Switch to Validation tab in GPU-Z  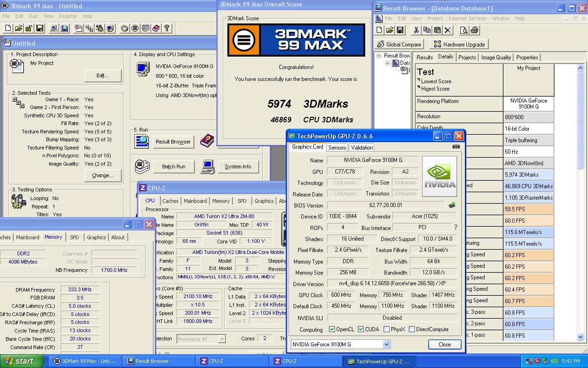pyautogui.click(x=362, y=147)
